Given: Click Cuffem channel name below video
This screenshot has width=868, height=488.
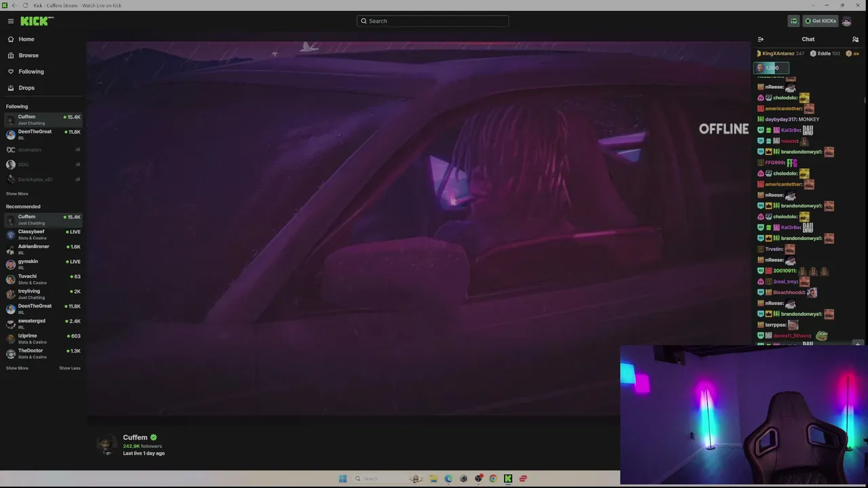Looking at the screenshot, I should [x=135, y=438].
